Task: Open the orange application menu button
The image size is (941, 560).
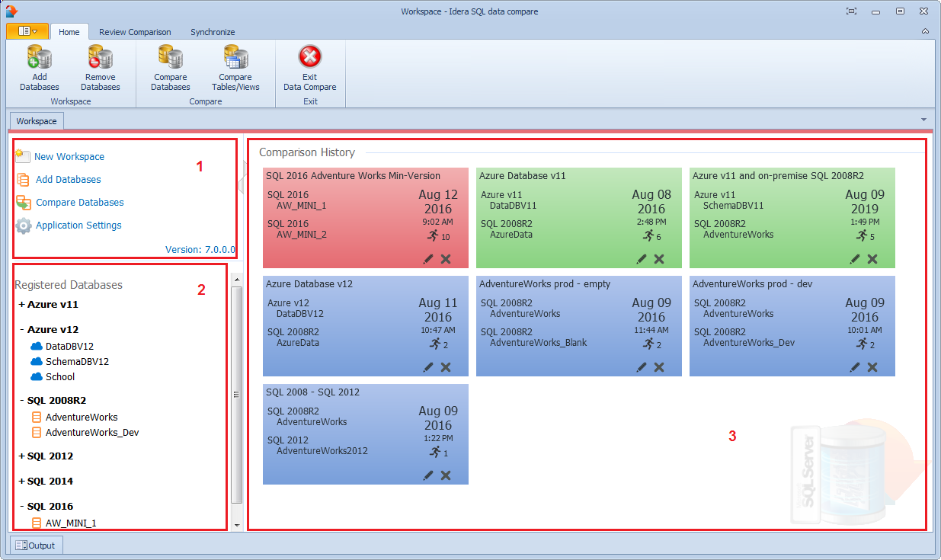Action: pyautogui.click(x=27, y=31)
